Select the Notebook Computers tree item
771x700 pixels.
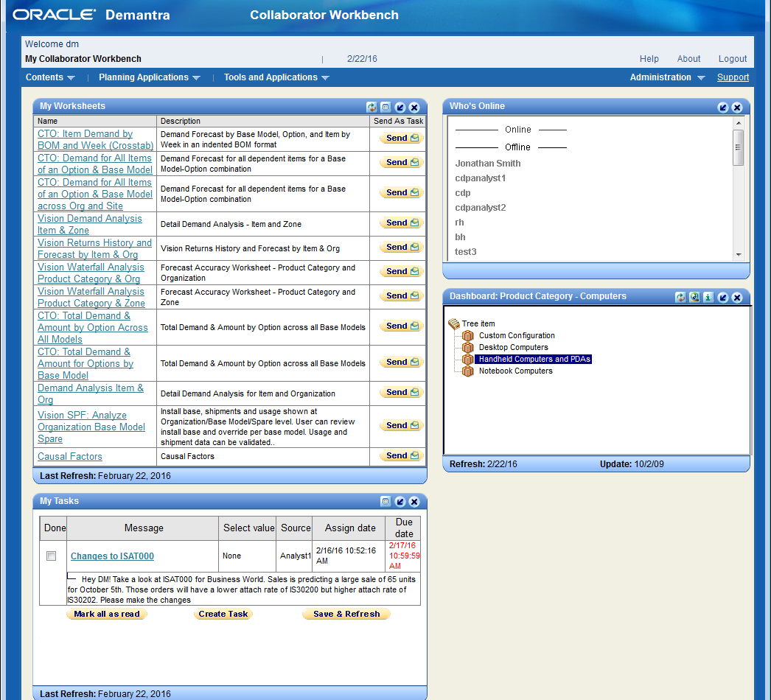coord(516,371)
